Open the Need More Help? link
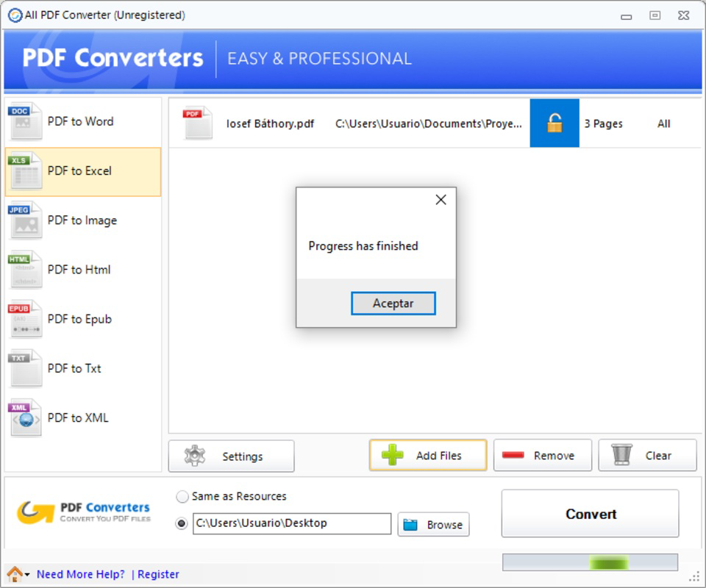Image resolution: width=706 pixels, height=588 pixels. [81, 574]
